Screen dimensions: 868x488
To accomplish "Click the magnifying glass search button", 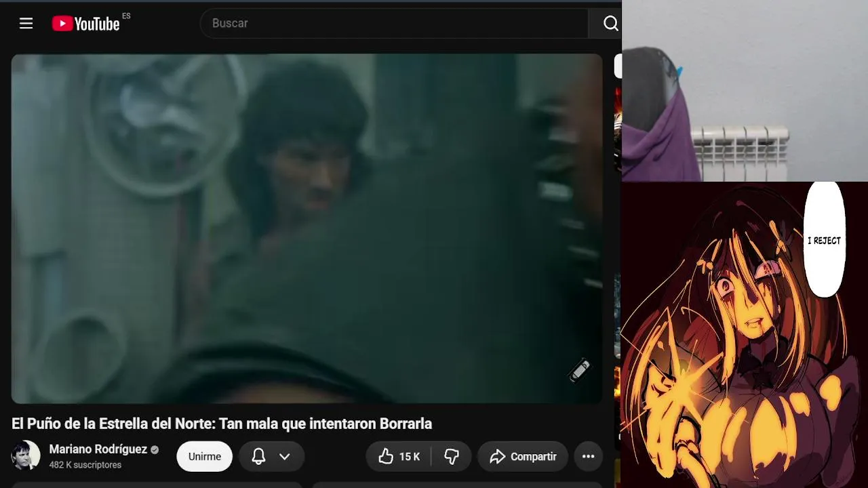I will (x=610, y=24).
